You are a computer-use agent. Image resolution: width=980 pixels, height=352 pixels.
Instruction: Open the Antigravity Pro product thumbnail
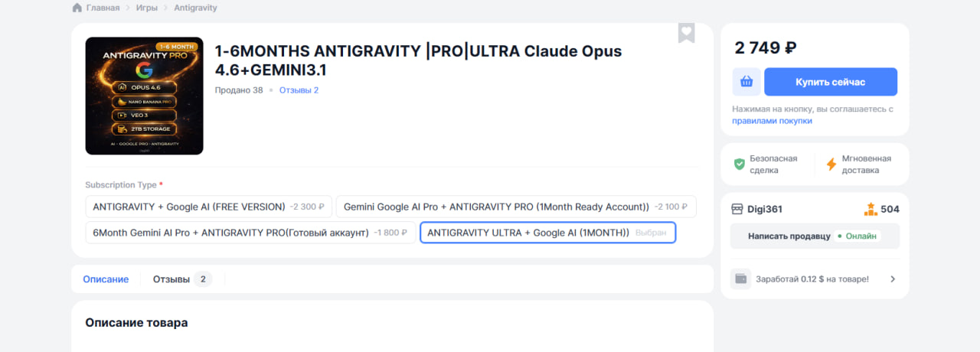pos(144,96)
